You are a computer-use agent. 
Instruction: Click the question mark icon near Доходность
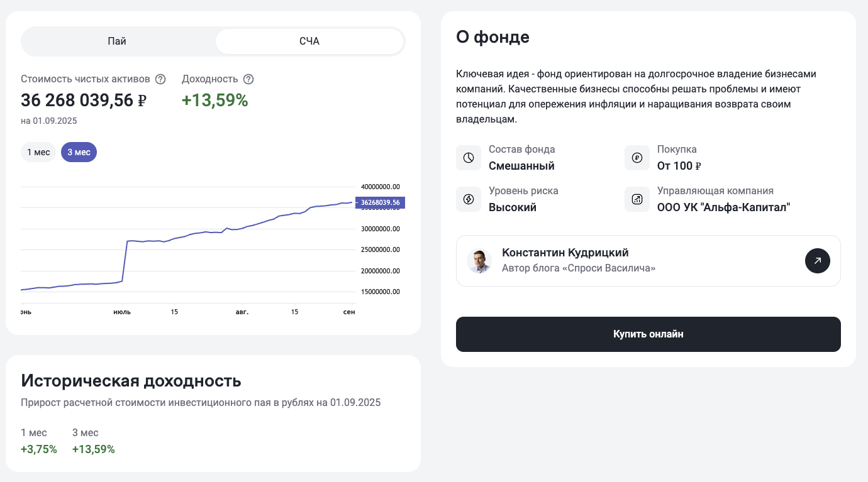click(x=248, y=79)
